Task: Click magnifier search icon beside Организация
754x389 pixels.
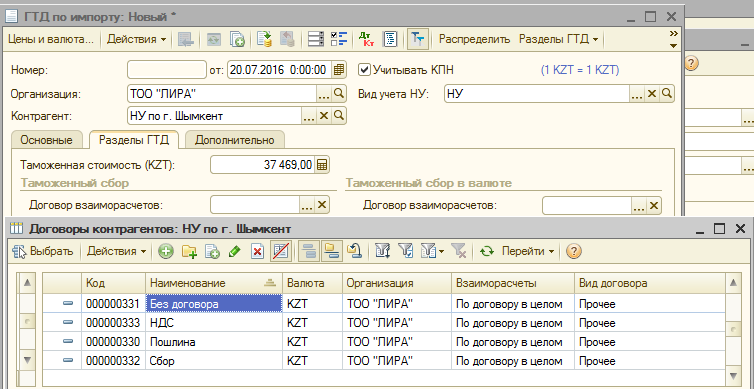Action: (x=339, y=94)
